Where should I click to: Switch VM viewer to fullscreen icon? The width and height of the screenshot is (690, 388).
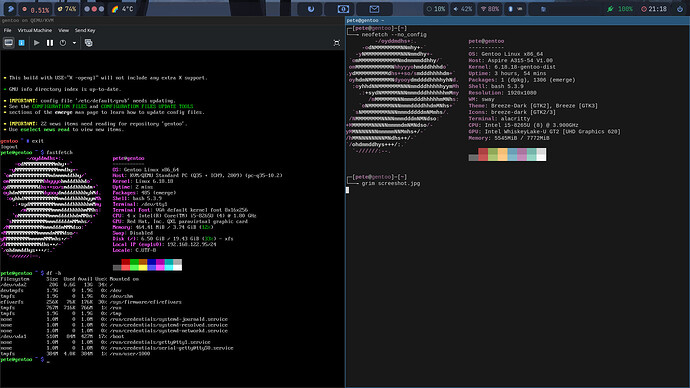[x=337, y=43]
